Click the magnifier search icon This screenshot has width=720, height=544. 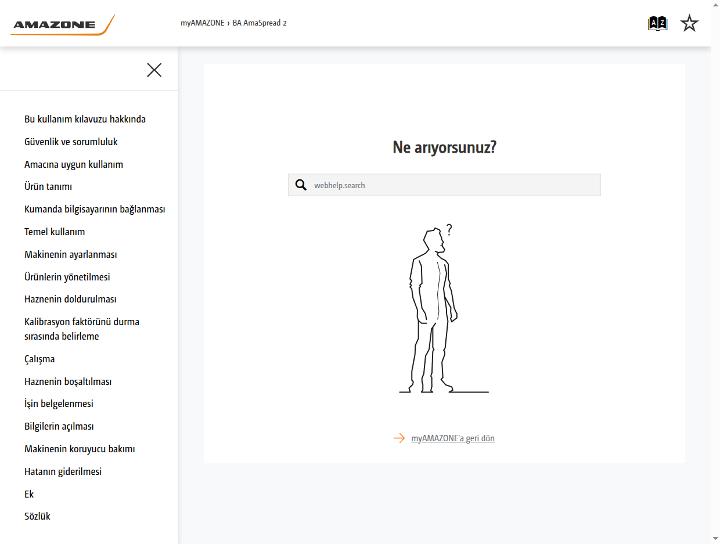point(301,185)
